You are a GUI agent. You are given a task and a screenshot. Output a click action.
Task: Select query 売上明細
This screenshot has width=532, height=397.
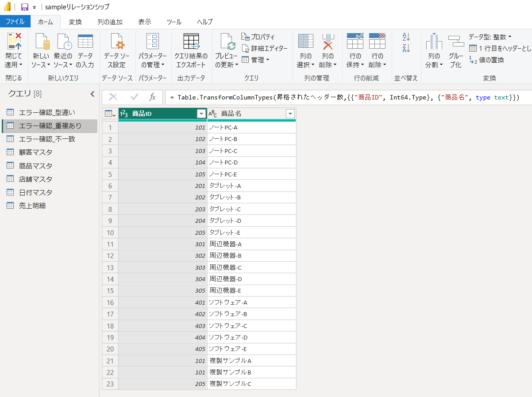pyautogui.click(x=50, y=206)
